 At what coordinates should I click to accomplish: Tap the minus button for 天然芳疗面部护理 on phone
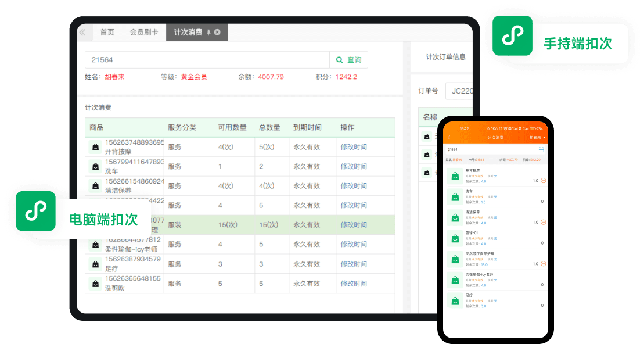(544, 263)
